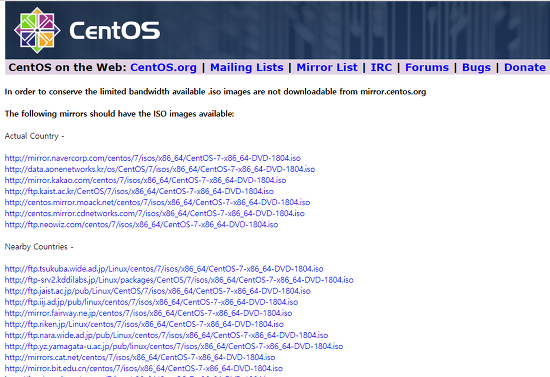Click the CentOS logo in the header

[x=37, y=31]
